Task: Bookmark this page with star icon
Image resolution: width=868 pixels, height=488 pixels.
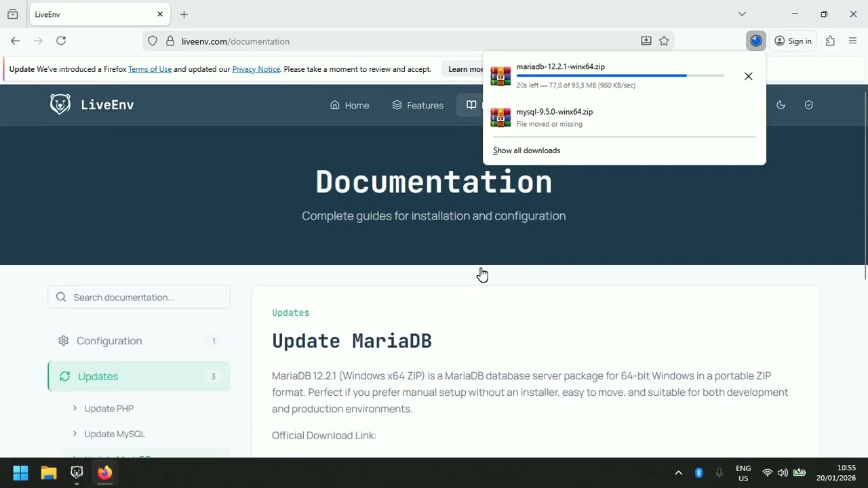Action: click(664, 41)
